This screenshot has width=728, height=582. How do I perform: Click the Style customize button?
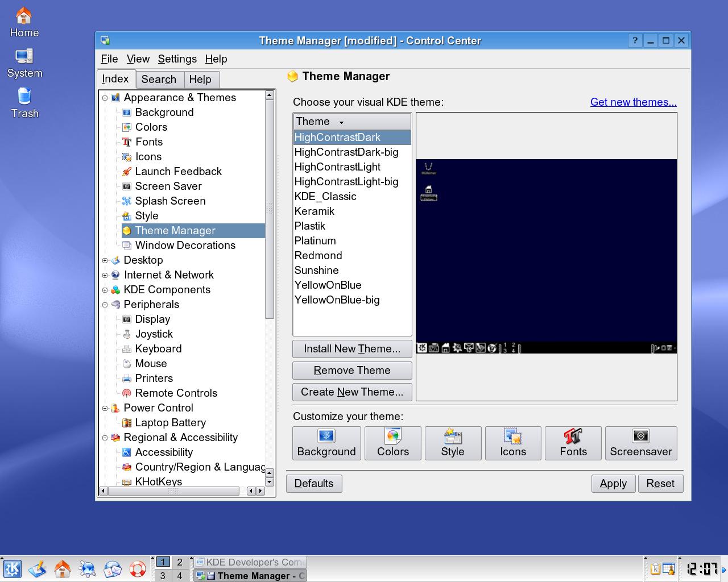click(453, 443)
